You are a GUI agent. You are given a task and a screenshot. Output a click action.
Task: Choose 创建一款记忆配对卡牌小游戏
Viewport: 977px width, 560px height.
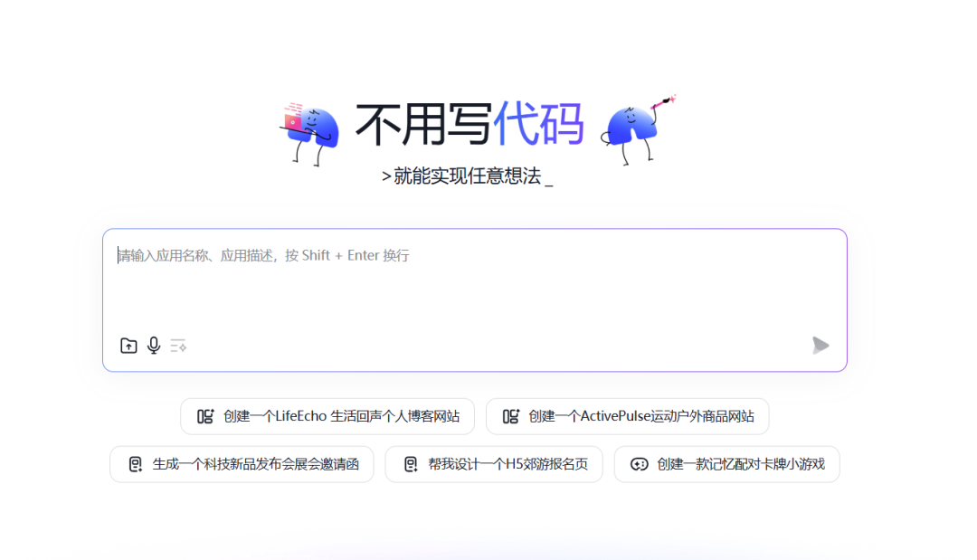click(x=726, y=463)
